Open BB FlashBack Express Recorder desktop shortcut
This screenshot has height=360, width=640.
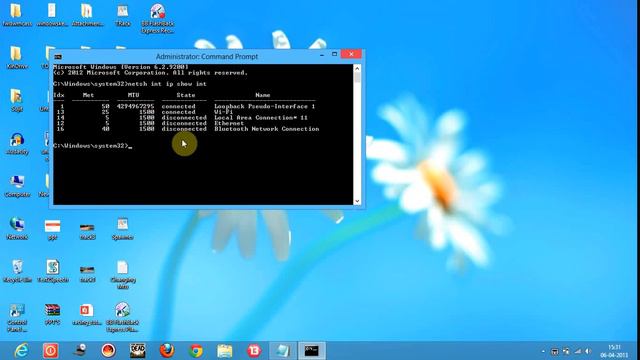tap(158, 19)
